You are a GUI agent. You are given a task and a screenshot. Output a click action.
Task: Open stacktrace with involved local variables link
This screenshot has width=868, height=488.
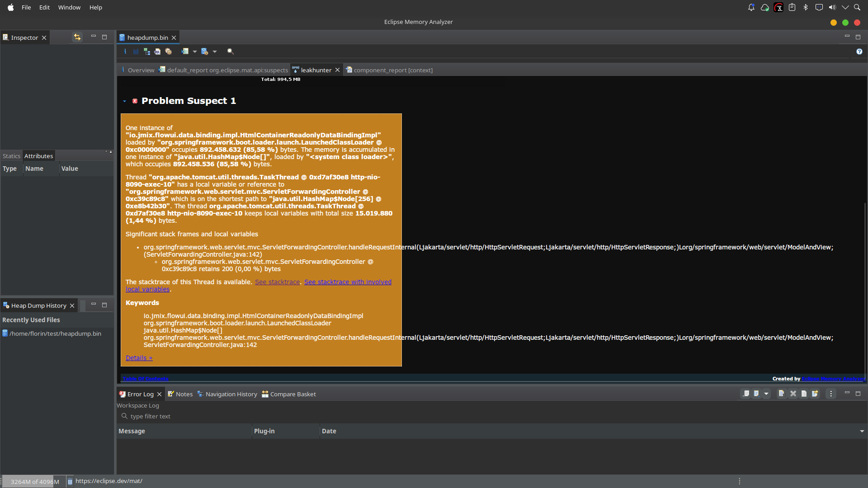(x=348, y=282)
